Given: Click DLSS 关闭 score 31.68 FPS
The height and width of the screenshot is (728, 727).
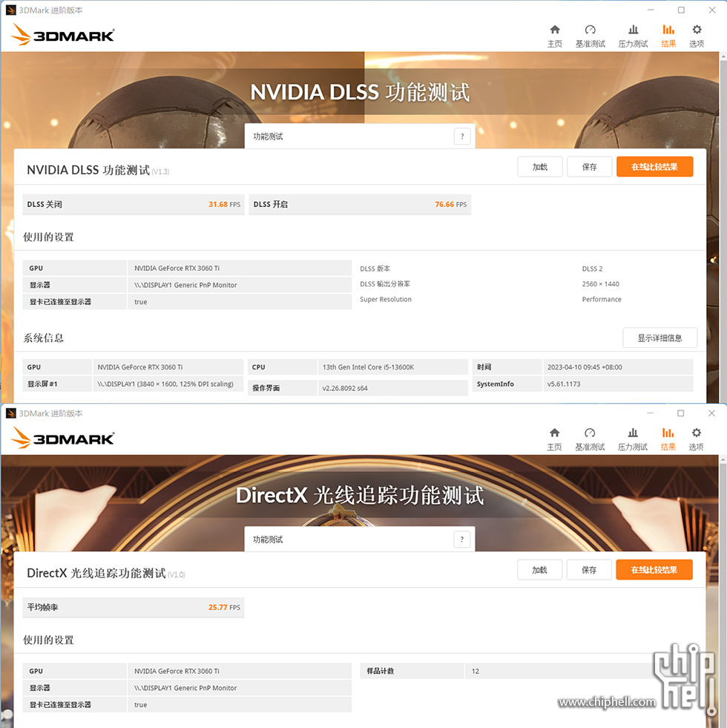Looking at the screenshot, I should click(x=224, y=204).
